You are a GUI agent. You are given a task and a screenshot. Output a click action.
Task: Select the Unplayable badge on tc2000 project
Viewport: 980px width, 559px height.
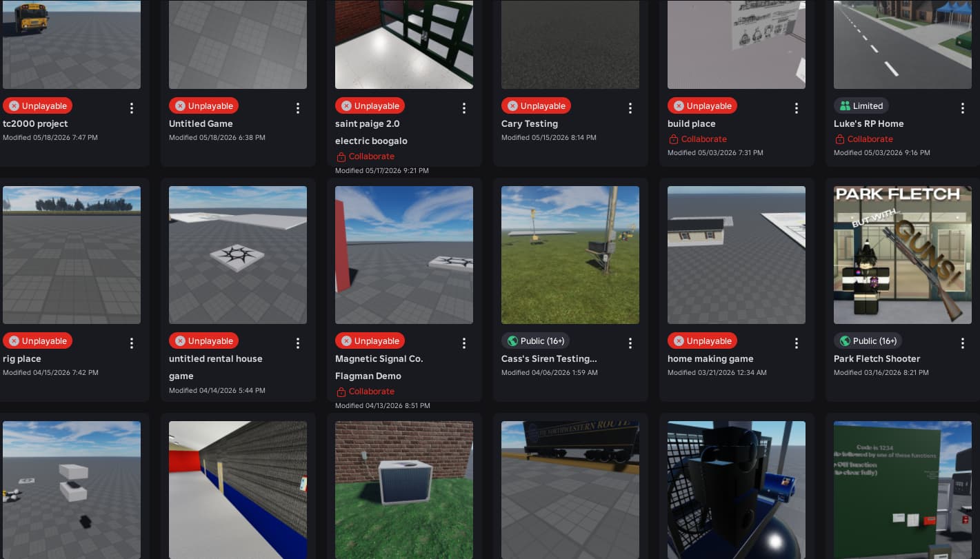click(38, 106)
